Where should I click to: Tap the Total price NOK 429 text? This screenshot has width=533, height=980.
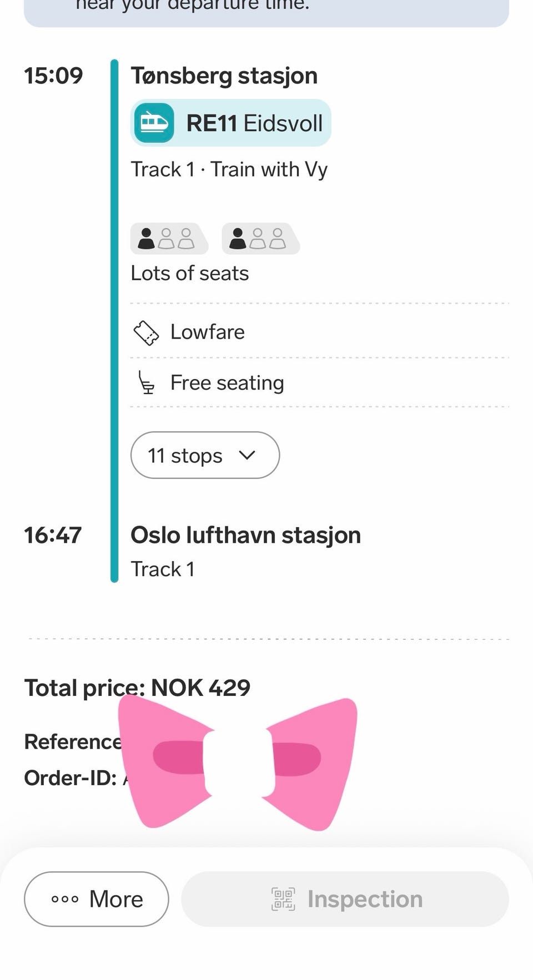tap(137, 688)
